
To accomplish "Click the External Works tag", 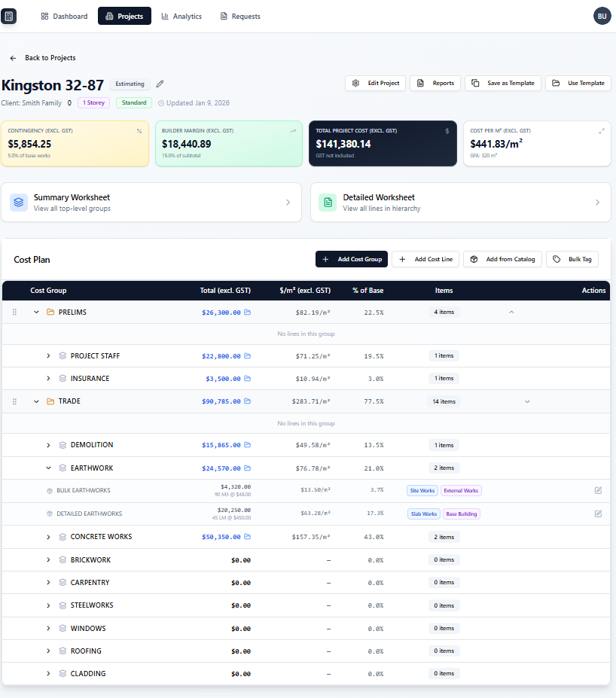I will (461, 491).
